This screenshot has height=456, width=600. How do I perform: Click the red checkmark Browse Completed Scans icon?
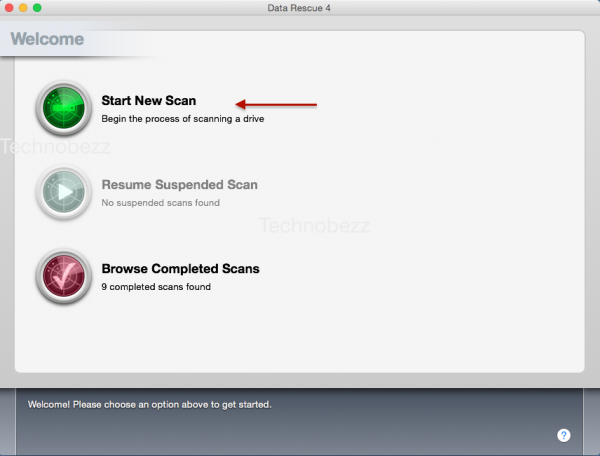click(64, 276)
